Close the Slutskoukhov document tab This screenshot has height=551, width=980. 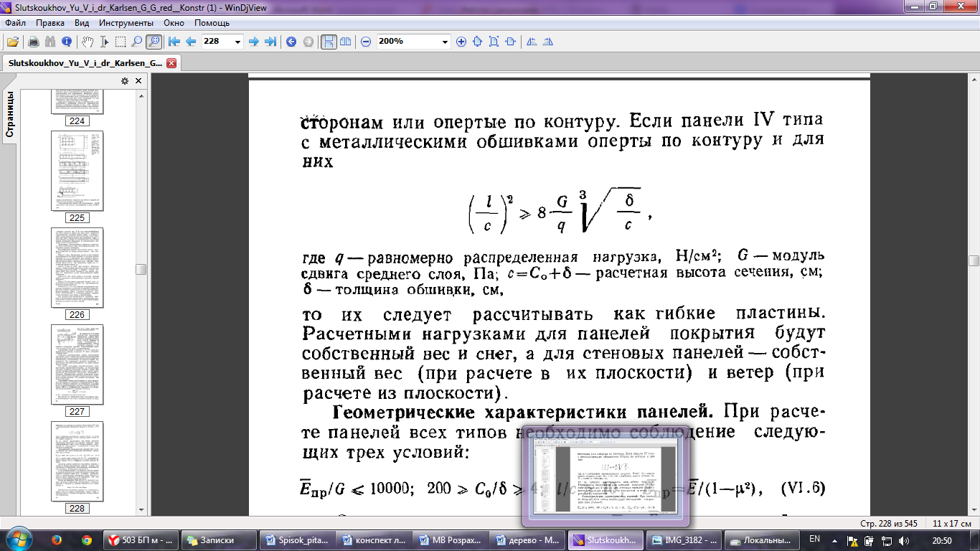point(171,63)
